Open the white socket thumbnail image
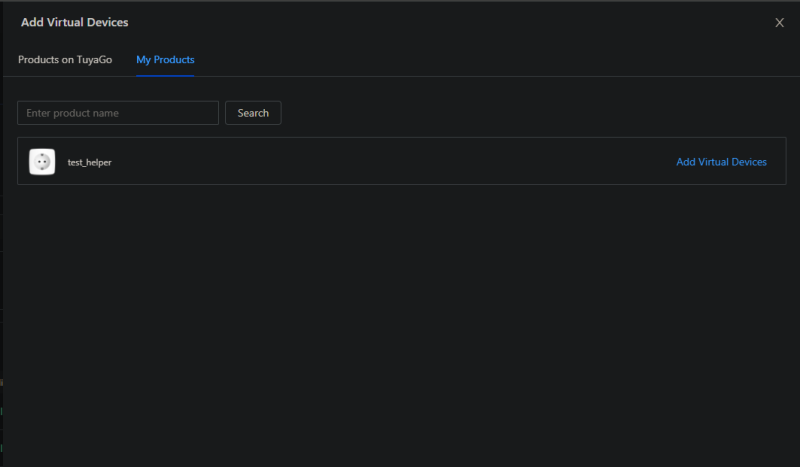The width and height of the screenshot is (800, 467). [x=42, y=162]
